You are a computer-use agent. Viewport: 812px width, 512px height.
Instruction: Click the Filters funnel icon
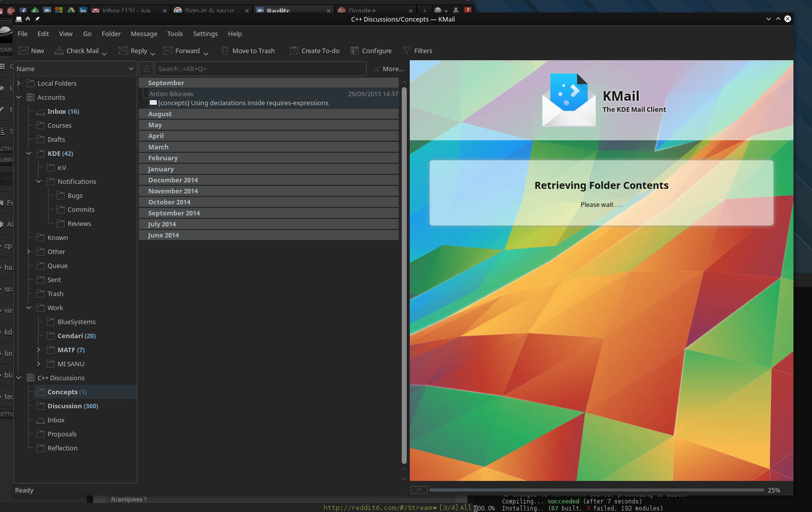407,51
